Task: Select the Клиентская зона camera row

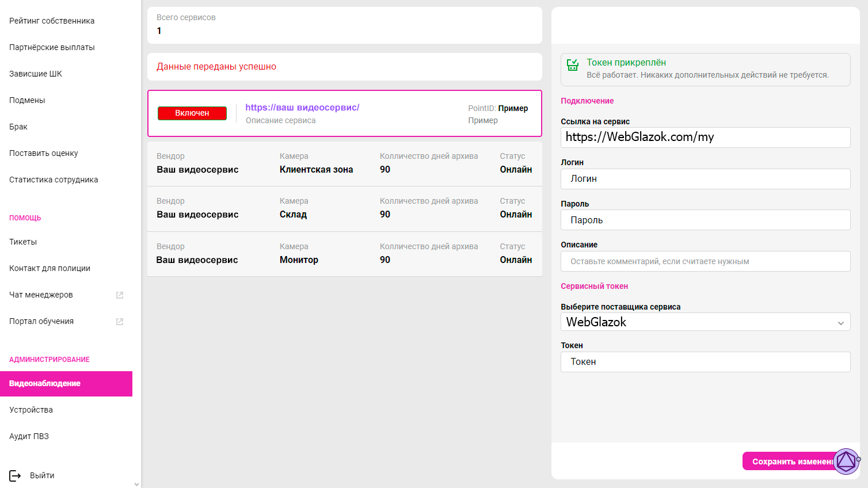Action: [345, 164]
